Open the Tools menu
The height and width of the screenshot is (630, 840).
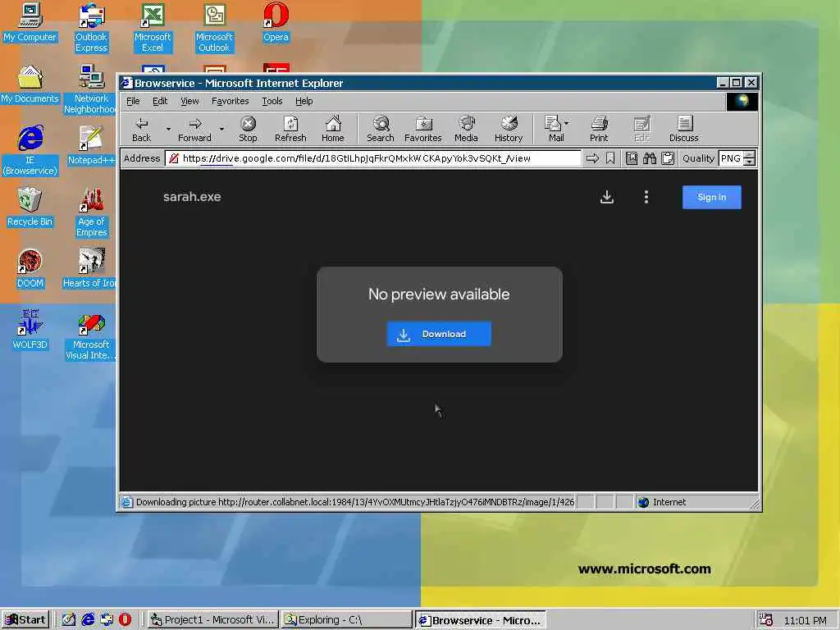[272, 101]
